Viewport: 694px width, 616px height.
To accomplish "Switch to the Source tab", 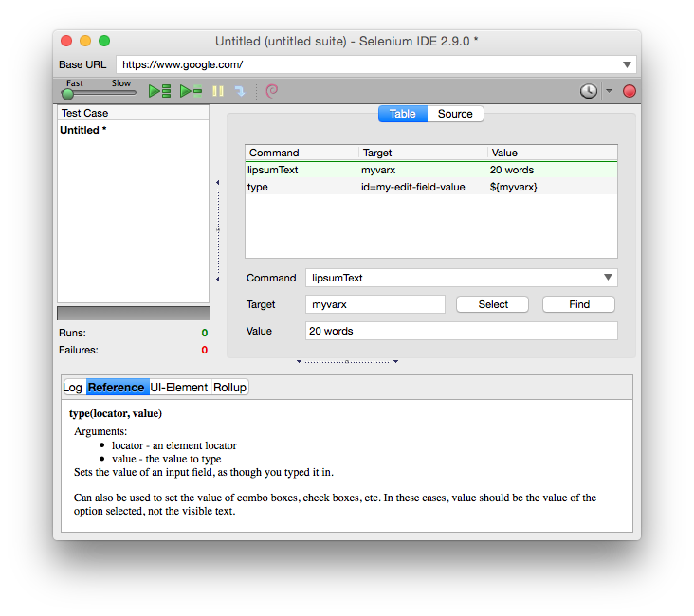I will tap(455, 114).
